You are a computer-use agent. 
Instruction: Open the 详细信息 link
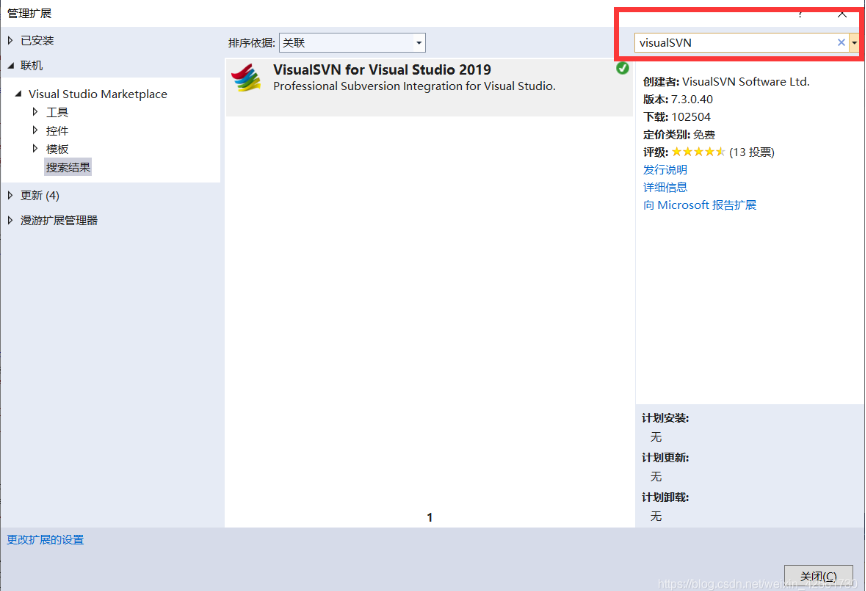coord(665,187)
